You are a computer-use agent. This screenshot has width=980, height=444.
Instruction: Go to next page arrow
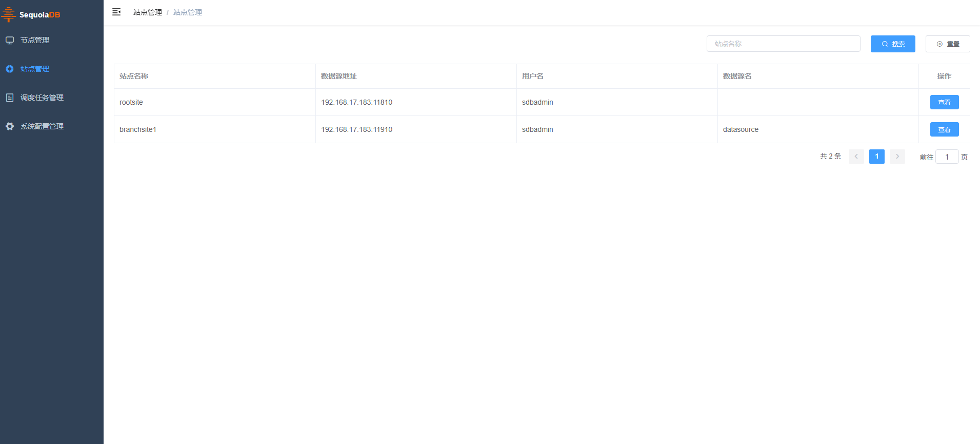click(897, 157)
